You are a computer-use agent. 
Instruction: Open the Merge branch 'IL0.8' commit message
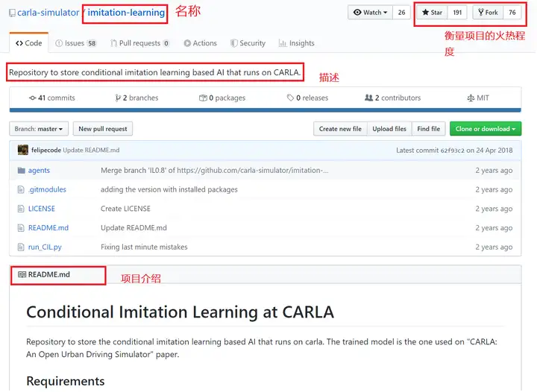tap(215, 170)
